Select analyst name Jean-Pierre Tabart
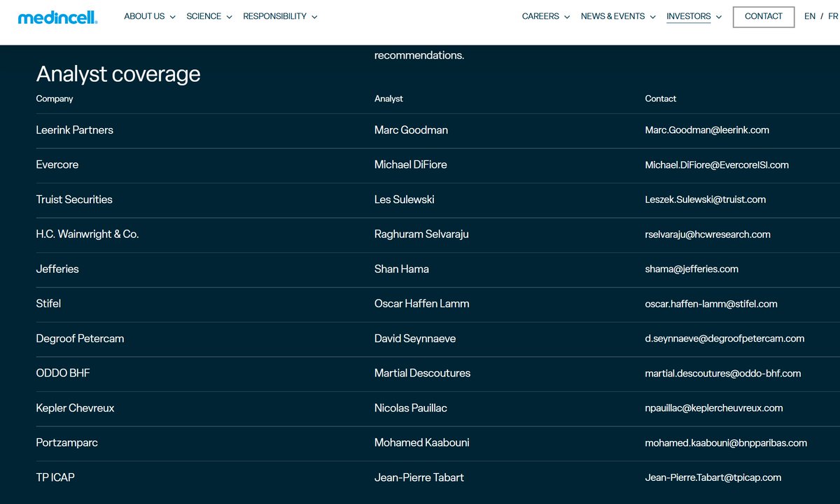 pyautogui.click(x=419, y=477)
